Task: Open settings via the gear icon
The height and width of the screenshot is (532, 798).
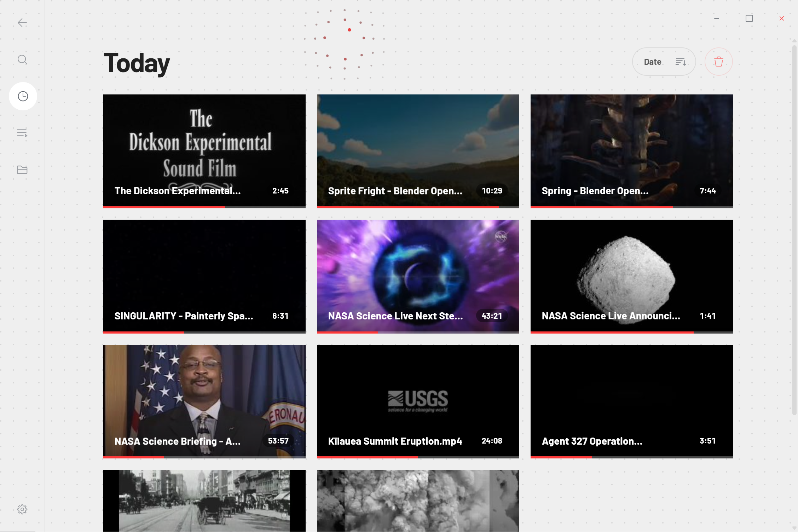Action: click(22, 509)
